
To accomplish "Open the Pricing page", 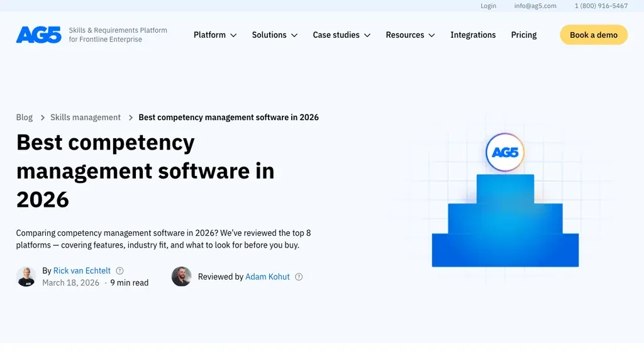I will click(524, 35).
